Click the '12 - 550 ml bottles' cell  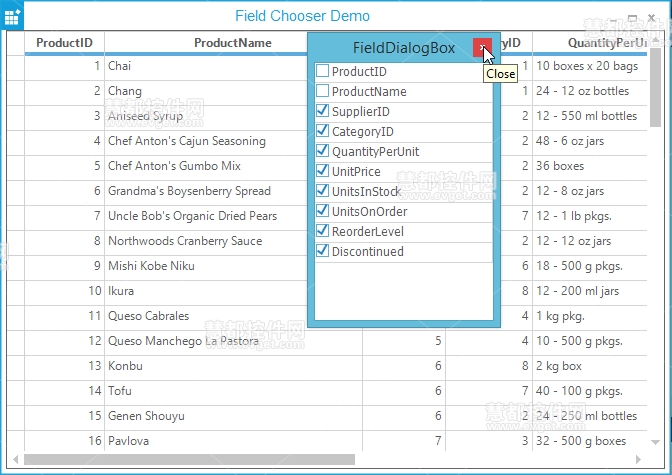(x=590, y=116)
